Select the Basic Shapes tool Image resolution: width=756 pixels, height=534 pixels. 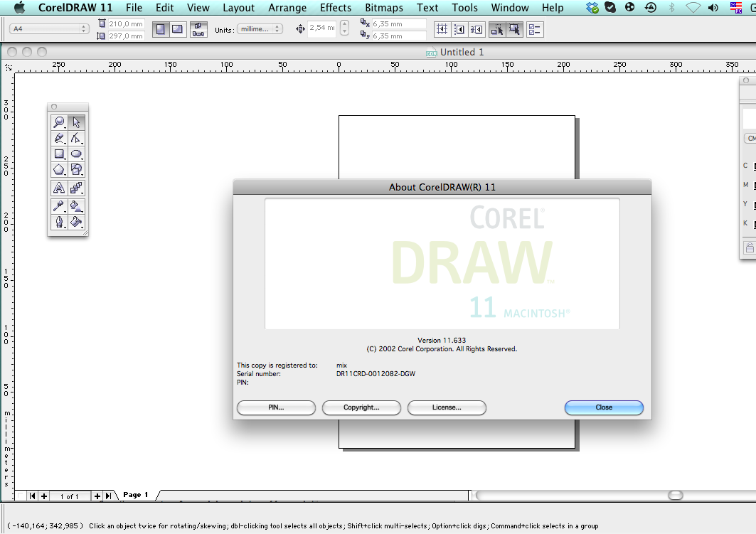coord(76,170)
